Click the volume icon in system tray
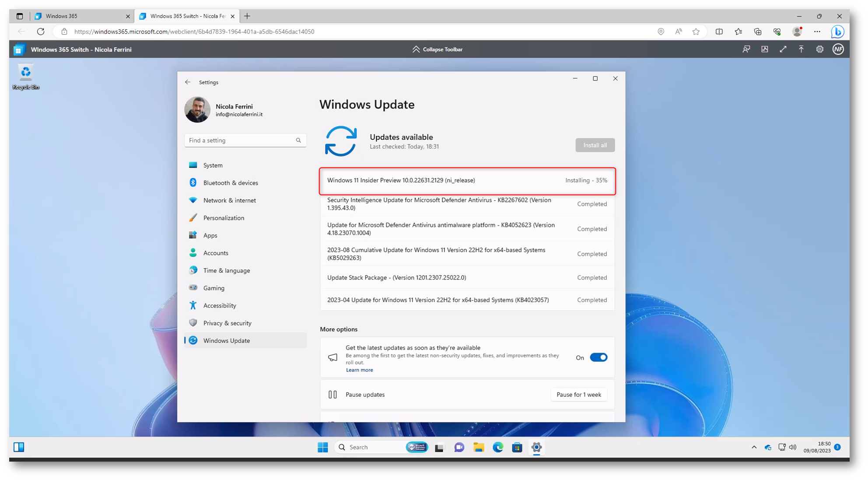The image size is (868, 480). pyautogui.click(x=793, y=447)
